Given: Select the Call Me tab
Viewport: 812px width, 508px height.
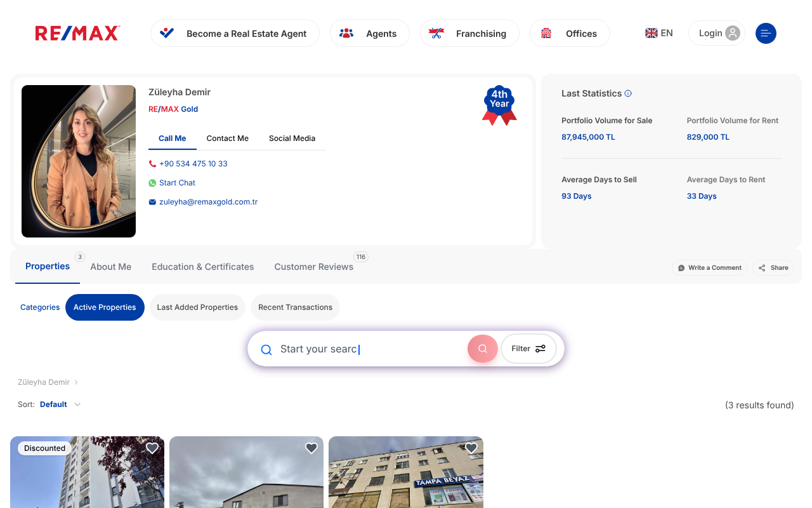Looking at the screenshot, I should [x=173, y=138].
